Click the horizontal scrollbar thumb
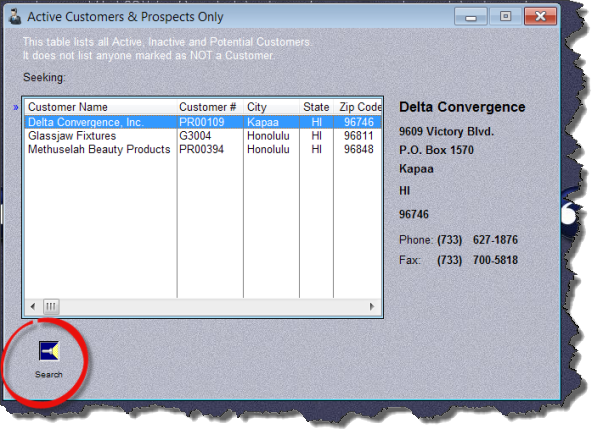603x440 pixels. [x=51, y=307]
